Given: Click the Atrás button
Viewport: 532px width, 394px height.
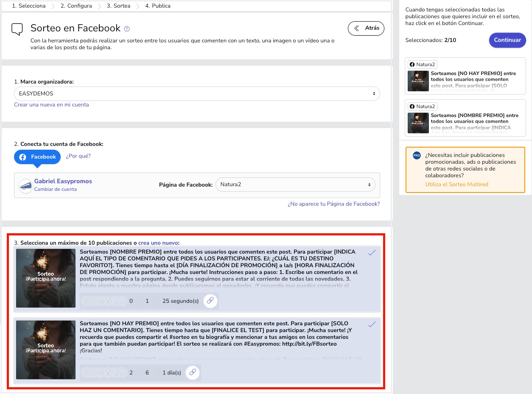Looking at the screenshot, I should point(366,28).
